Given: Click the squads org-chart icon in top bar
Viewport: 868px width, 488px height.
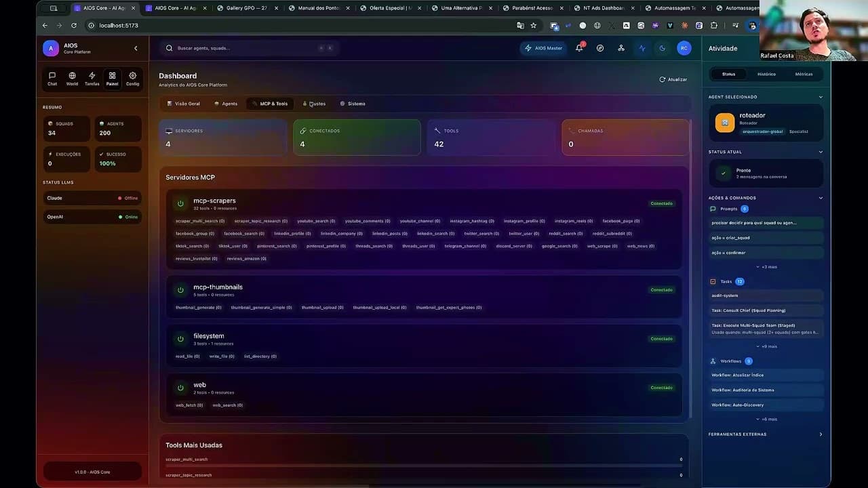Looking at the screenshot, I should [x=620, y=48].
